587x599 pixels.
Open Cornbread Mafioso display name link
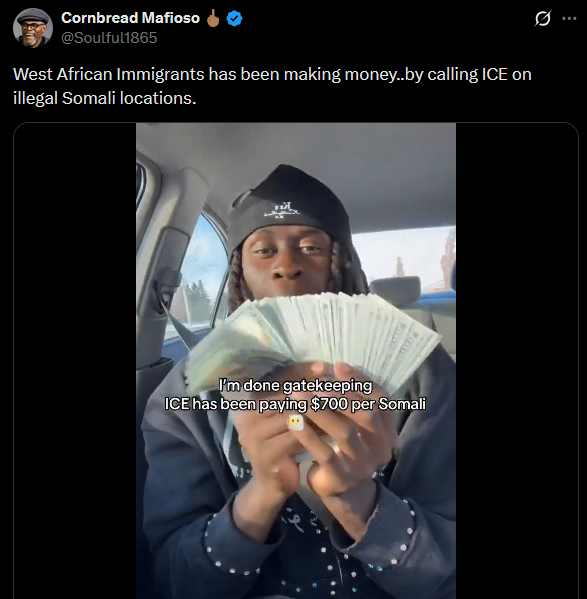point(130,18)
